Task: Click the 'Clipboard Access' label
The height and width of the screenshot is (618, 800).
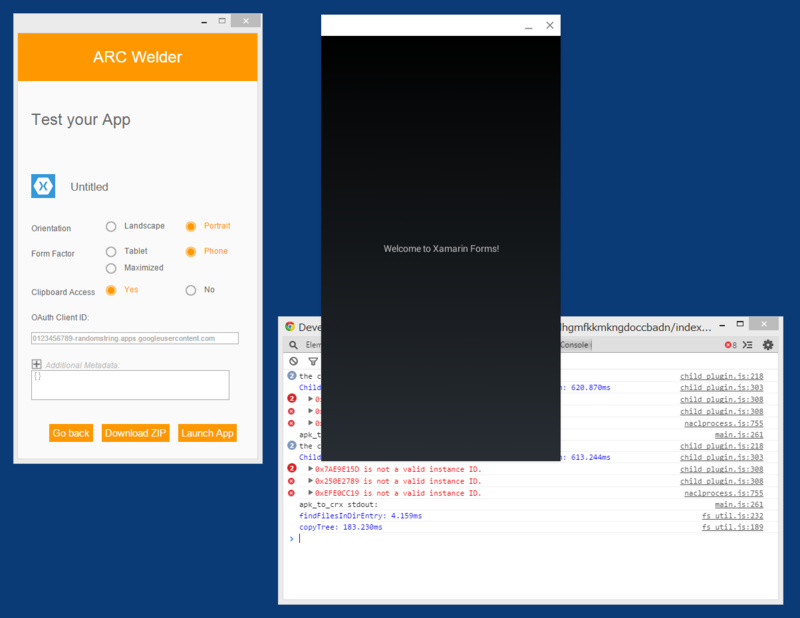Action: tap(63, 292)
